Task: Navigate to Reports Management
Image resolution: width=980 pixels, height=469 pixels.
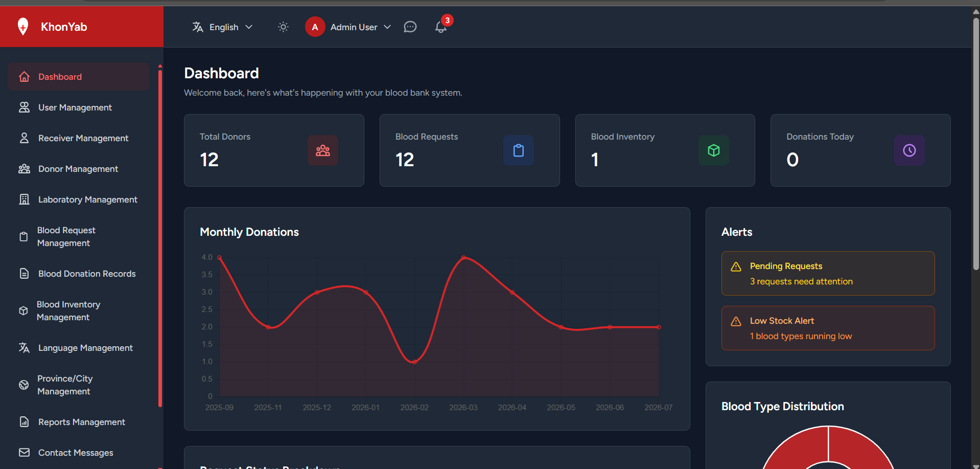Action: (79, 422)
